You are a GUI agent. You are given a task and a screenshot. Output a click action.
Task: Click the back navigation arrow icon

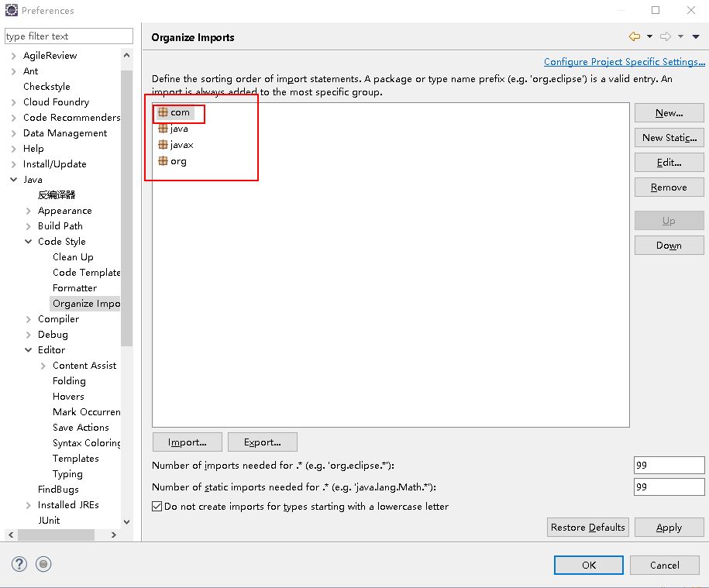635,36
